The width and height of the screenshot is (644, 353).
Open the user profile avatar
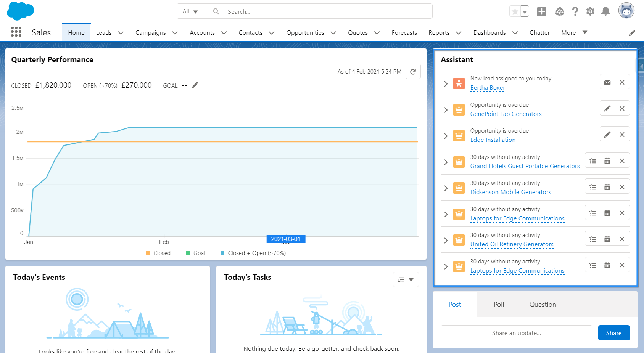(x=626, y=11)
